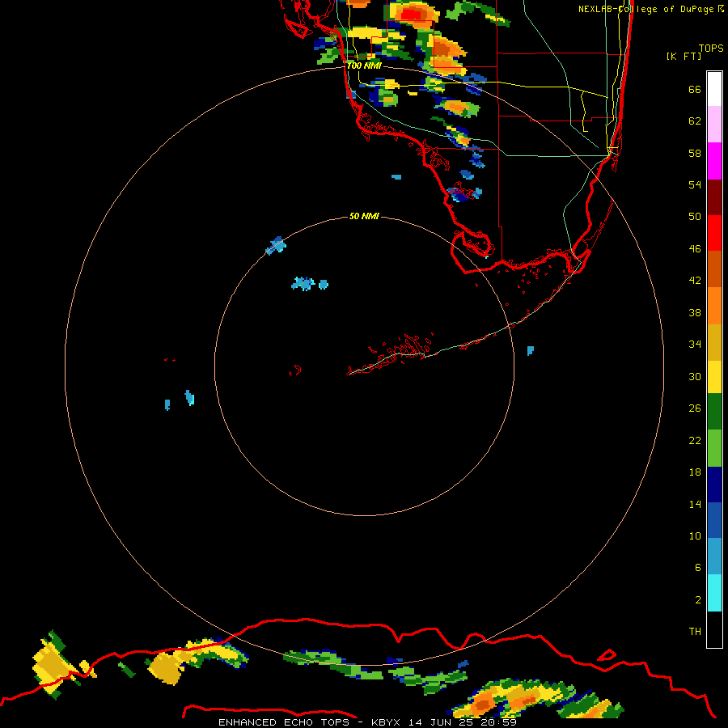
Task: Click the ENHANCED ECHO TOPS product title
Action: click(x=284, y=722)
